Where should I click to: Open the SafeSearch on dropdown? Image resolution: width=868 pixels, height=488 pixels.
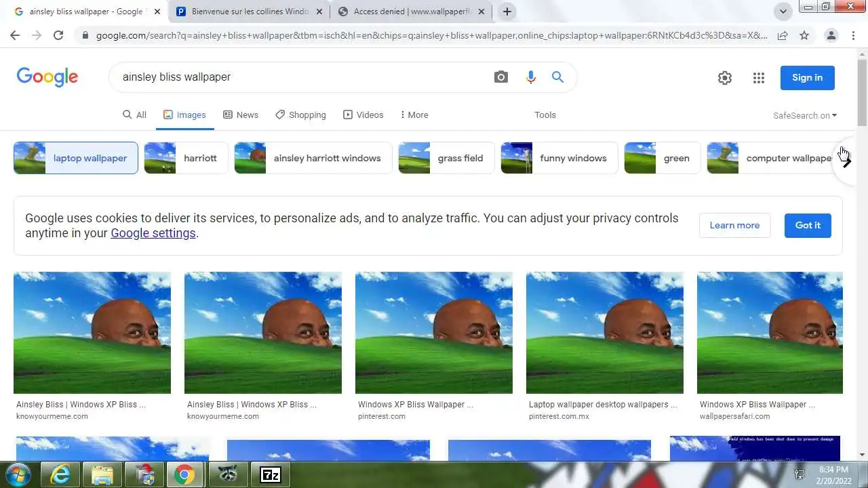805,116
